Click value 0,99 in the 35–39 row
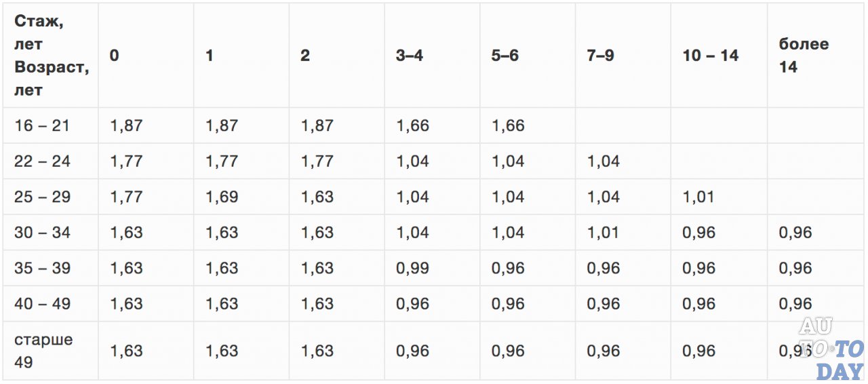The height and width of the screenshot is (384, 868). point(412,268)
